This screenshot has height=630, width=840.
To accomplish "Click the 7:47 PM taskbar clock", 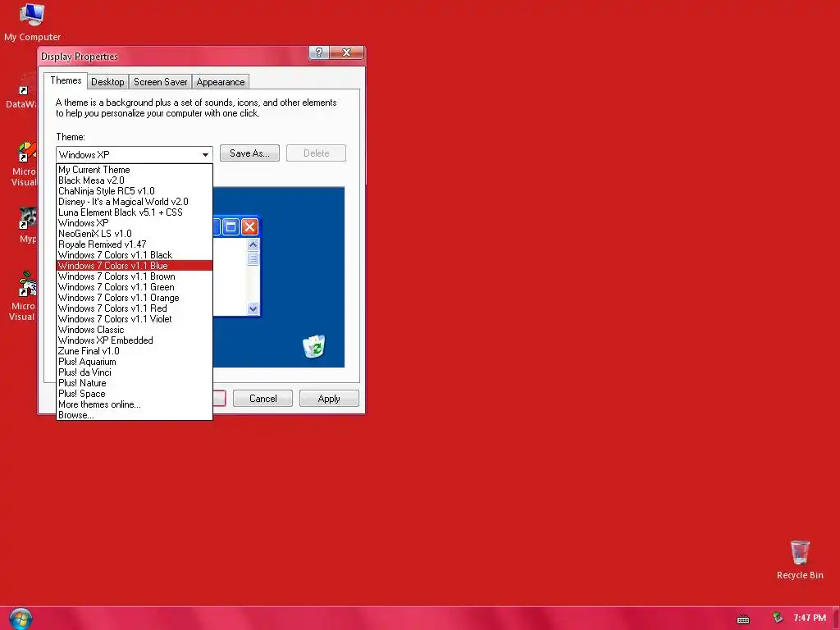I will (810, 618).
